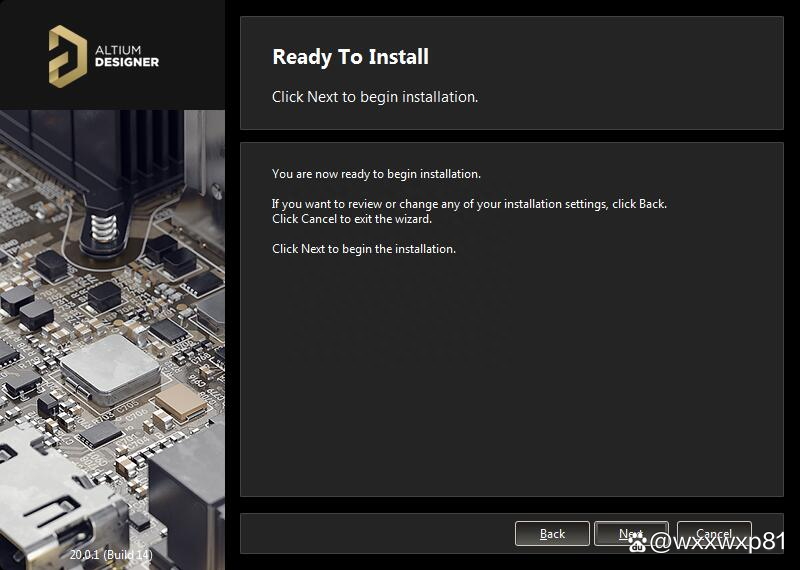Click 'You are now ready to begin installation.' text

coord(377,174)
